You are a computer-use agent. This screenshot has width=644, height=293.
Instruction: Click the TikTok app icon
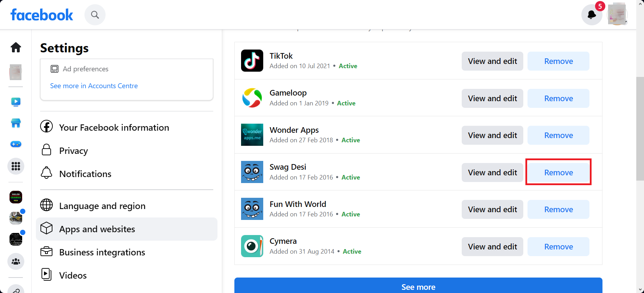tap(252, 61)
